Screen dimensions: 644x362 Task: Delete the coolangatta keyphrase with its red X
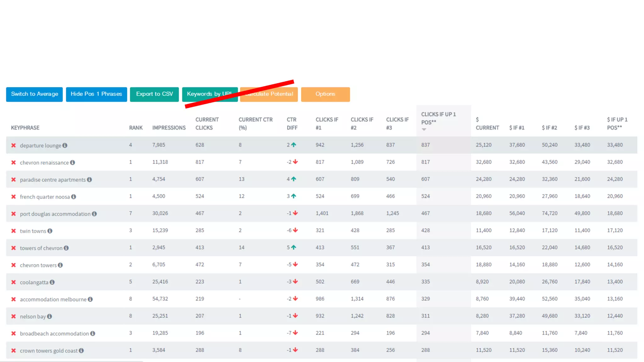pyautogui.click(x=14, y=282)
